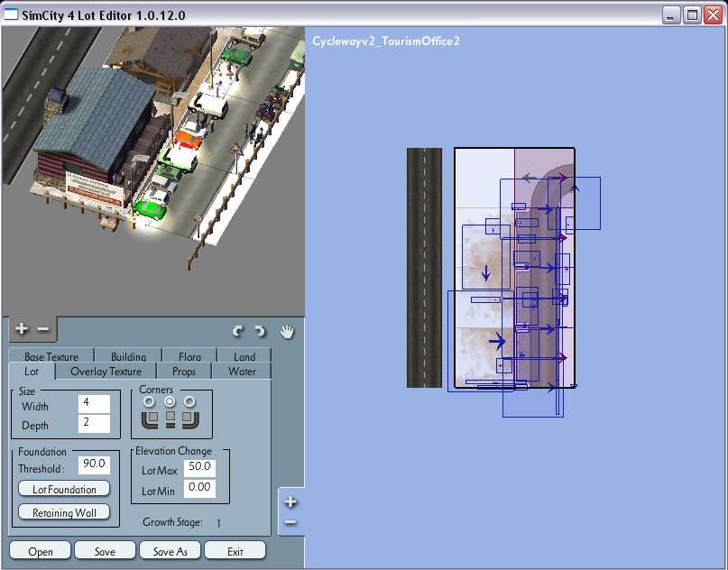Click the right corner shape icon
Screen dimensions: 728x570
pos(190,419)
